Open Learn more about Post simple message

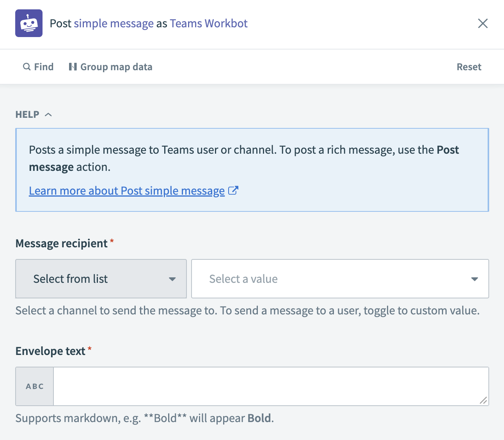coord(127,191)
